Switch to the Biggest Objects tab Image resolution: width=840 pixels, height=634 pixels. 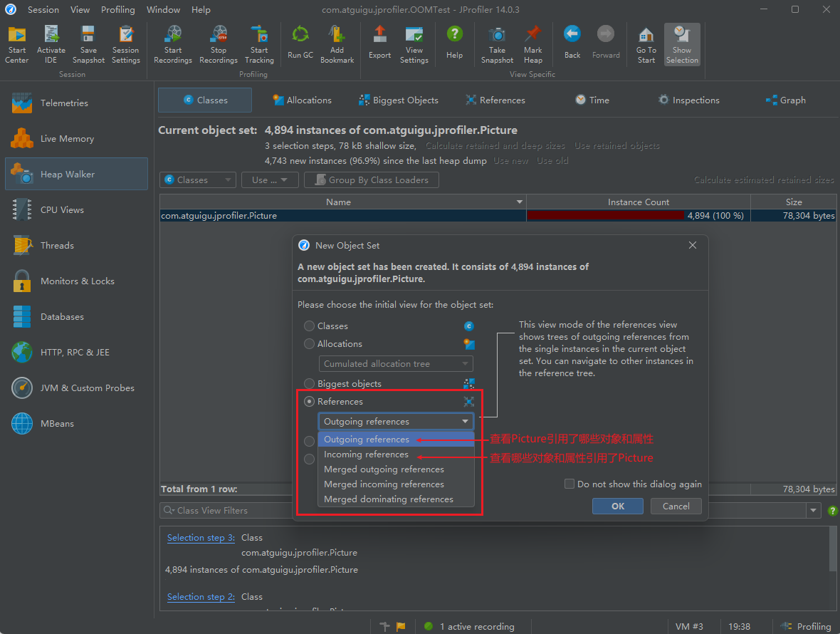(398, 100)
